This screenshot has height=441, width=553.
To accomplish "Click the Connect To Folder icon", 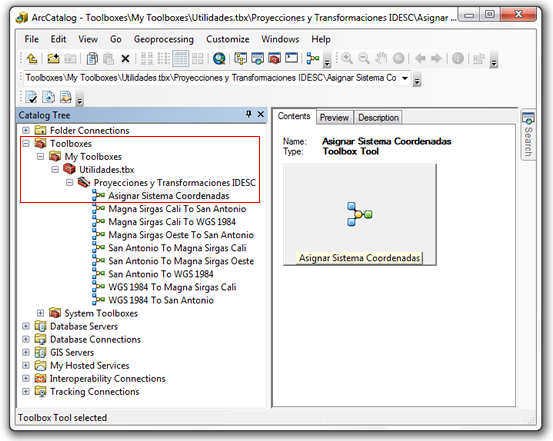I will click(53, 58).
